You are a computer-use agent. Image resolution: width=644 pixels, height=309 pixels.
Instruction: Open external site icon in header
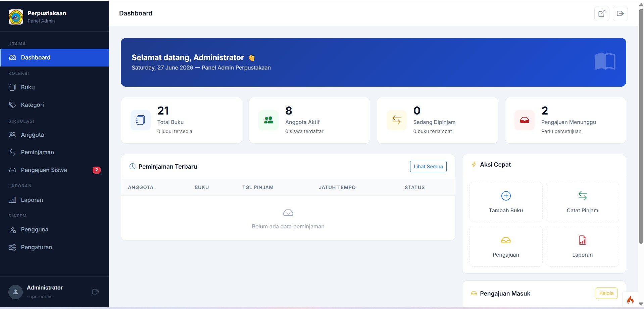(x=602, y=13)
